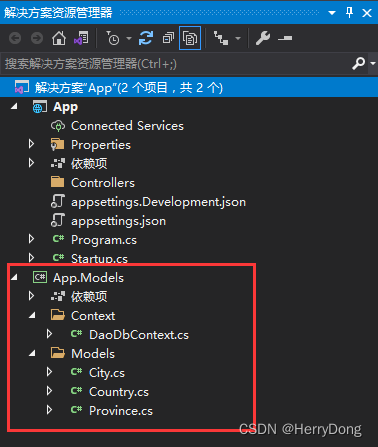Select the Properties folder label
This screenshot has height=447, width=378.
click(x=101, y=145)
